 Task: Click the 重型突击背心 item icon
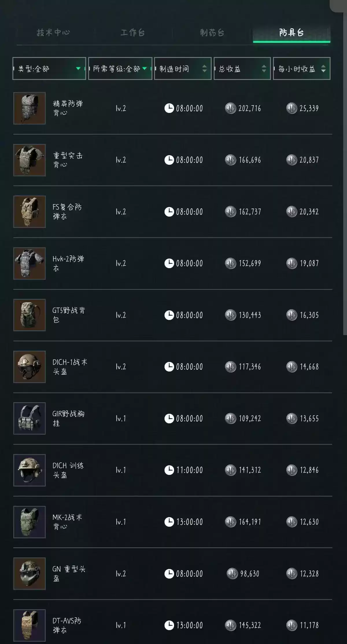pos(29,160)
